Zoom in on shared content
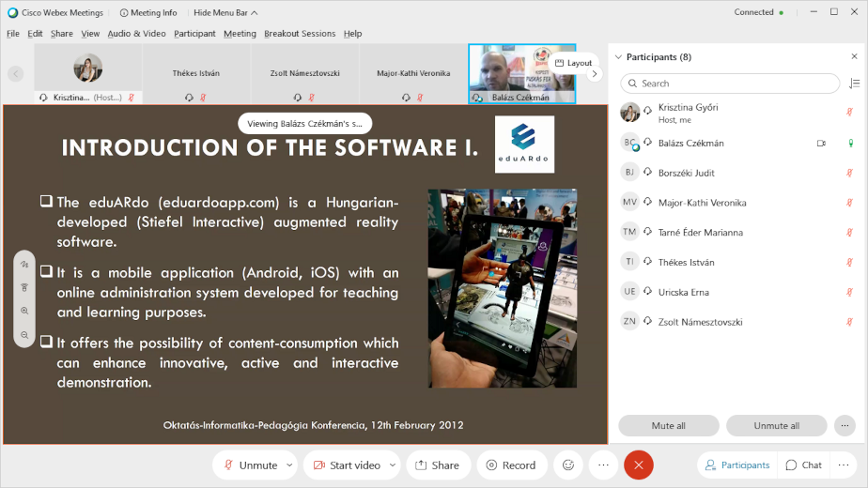868x488 pixels. click(24, 311)
